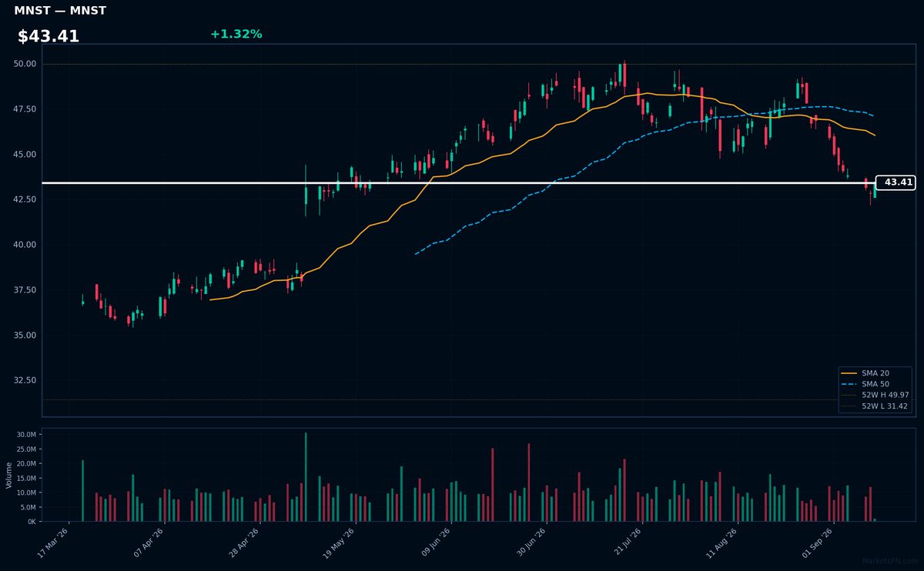
Task: Click the 37.50 price axis label
Action: tap(25, 290)
